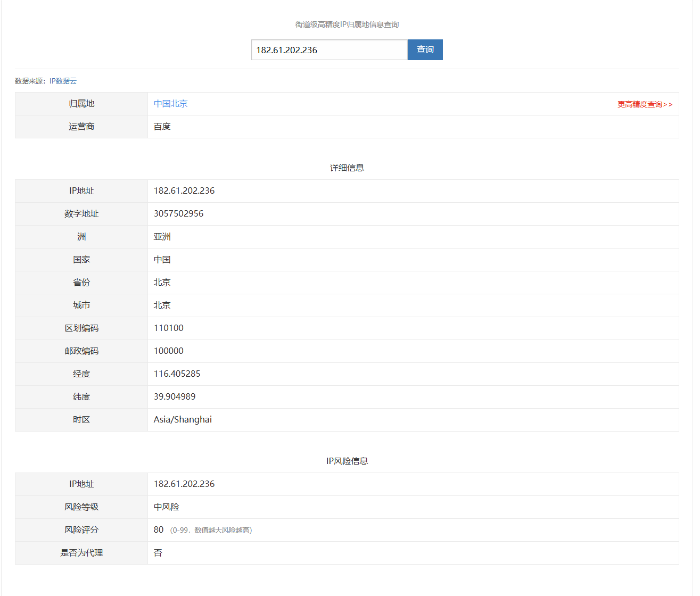The height and width of the screenshot is (596, 700).
Task: Select the district code 110100
Action: point(168,328)
